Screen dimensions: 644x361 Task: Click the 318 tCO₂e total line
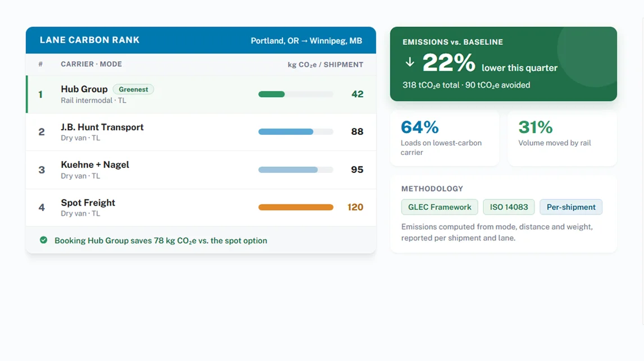[466, 85]
